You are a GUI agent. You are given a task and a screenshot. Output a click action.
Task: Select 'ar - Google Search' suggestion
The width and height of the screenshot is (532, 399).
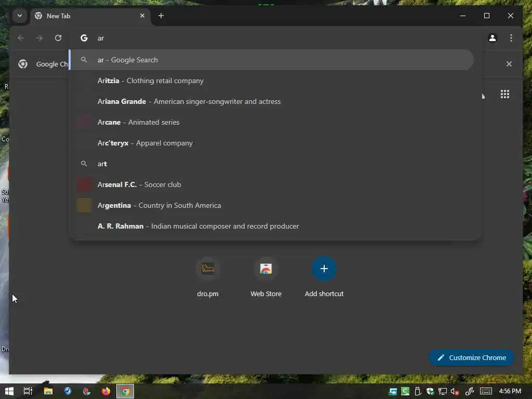(x=271, y=60)
